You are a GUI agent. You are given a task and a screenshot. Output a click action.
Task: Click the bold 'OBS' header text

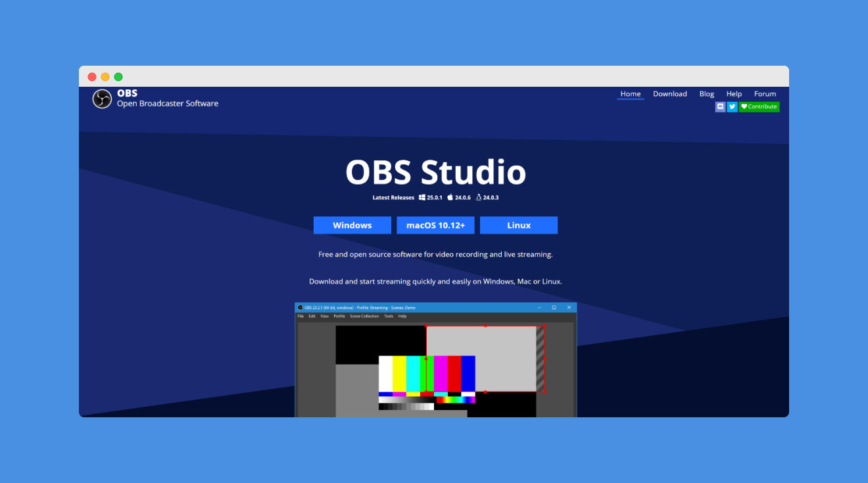coord(127,93)
